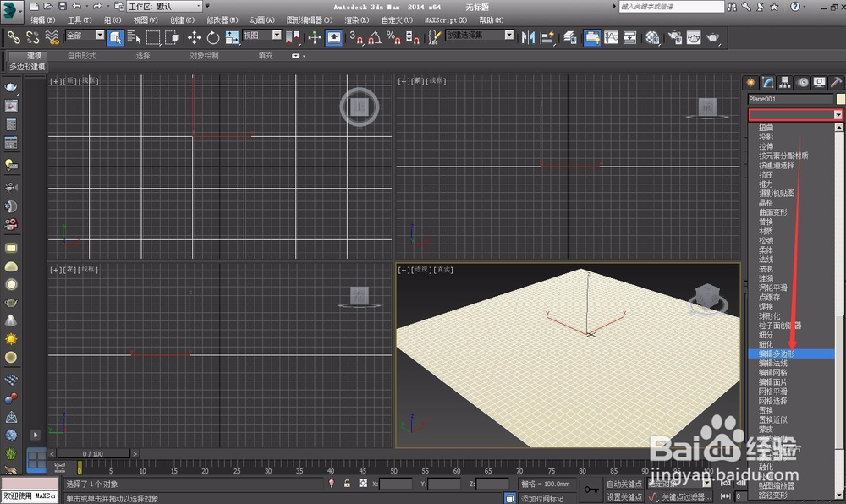Open the Material Editor
846x504 pixels.
(652, 37)
